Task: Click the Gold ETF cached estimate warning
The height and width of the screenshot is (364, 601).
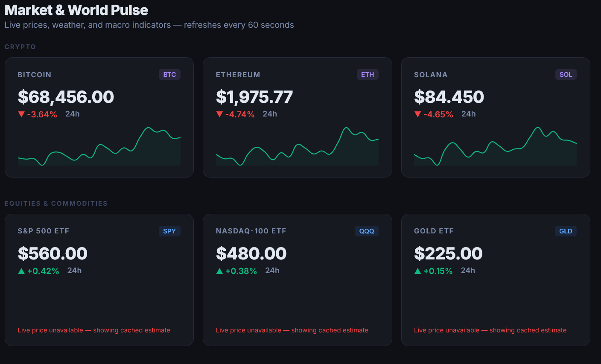Action: pyautogui.click(x=490, y=330)
